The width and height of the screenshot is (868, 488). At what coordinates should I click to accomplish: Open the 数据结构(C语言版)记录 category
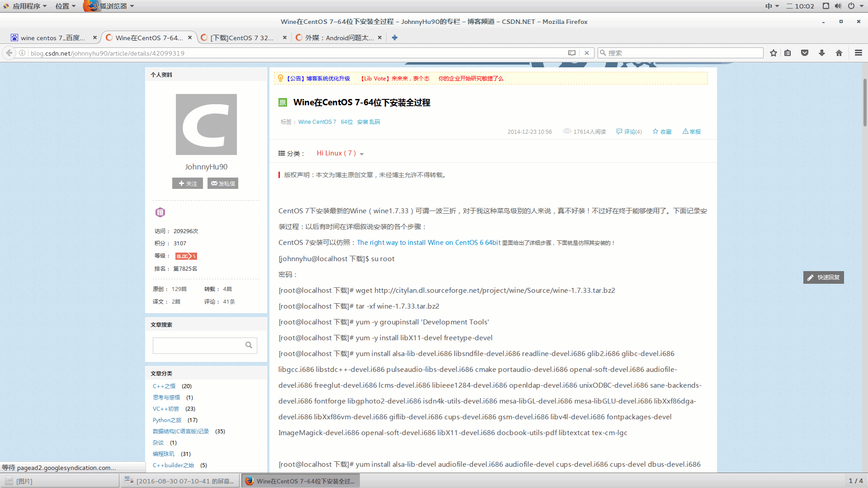point(180,431)
